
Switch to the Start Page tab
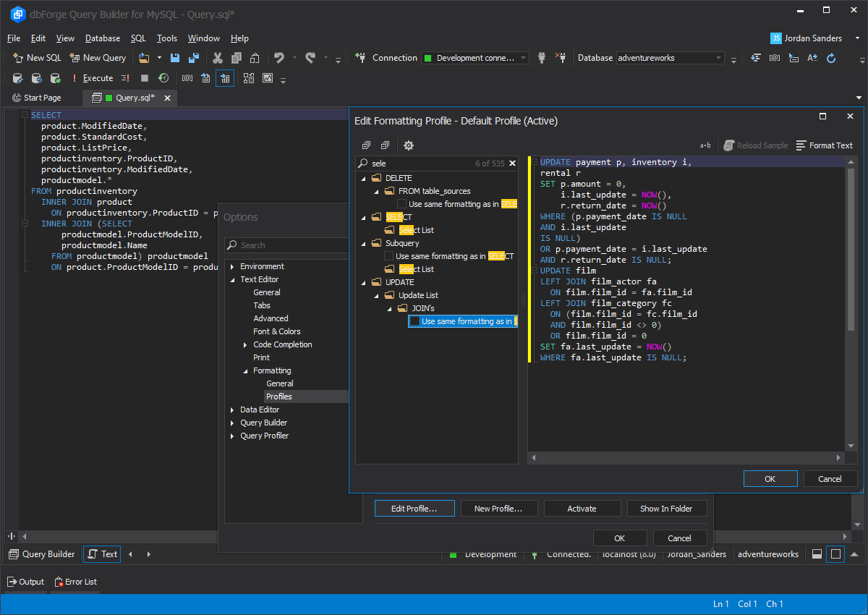pos(37,98)
